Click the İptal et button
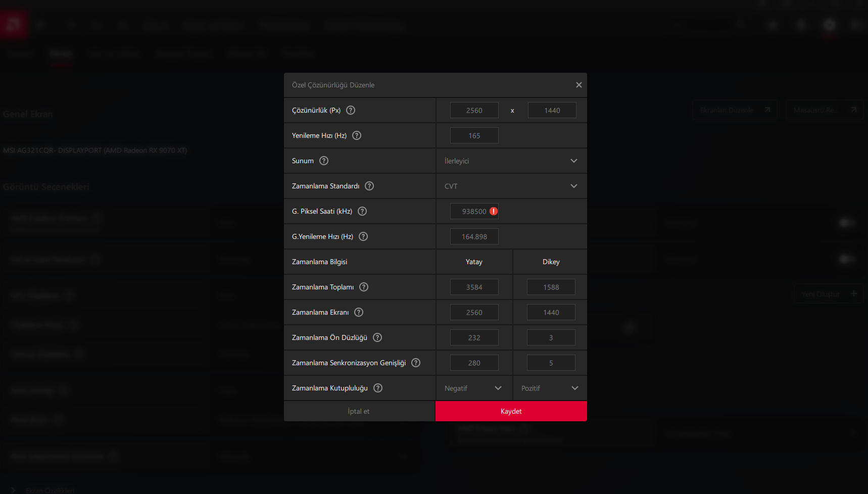The height and width of the screenshot is (494, 868). [x=359, y=411]
